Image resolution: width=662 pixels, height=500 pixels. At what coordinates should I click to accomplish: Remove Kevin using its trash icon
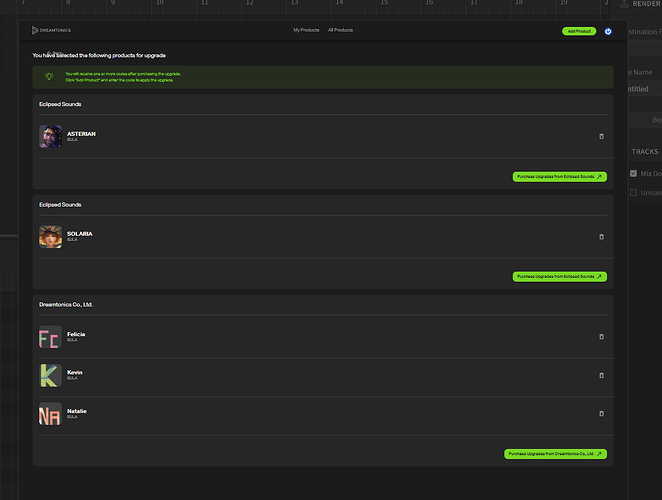(602, 375)
